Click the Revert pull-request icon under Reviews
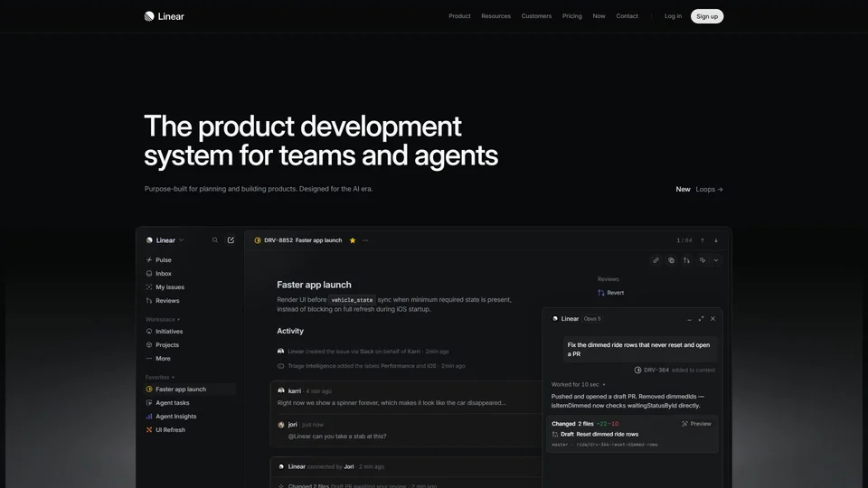 pos(601,293)
